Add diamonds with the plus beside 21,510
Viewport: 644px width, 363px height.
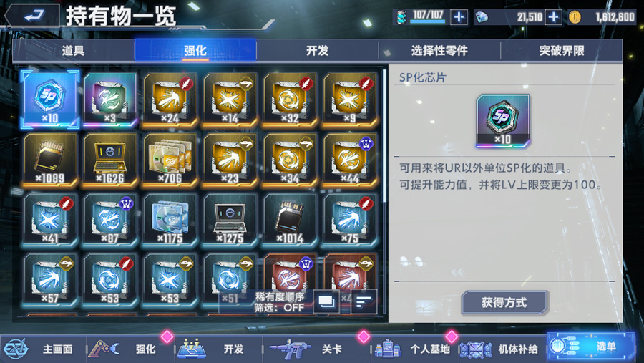coord(553,17)
